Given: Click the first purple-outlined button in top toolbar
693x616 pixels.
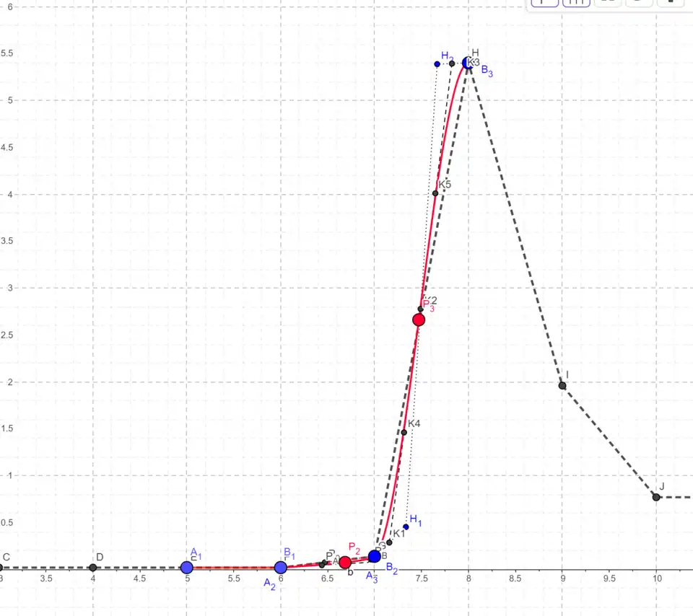Looking at the screenshot, I should 545,3.
